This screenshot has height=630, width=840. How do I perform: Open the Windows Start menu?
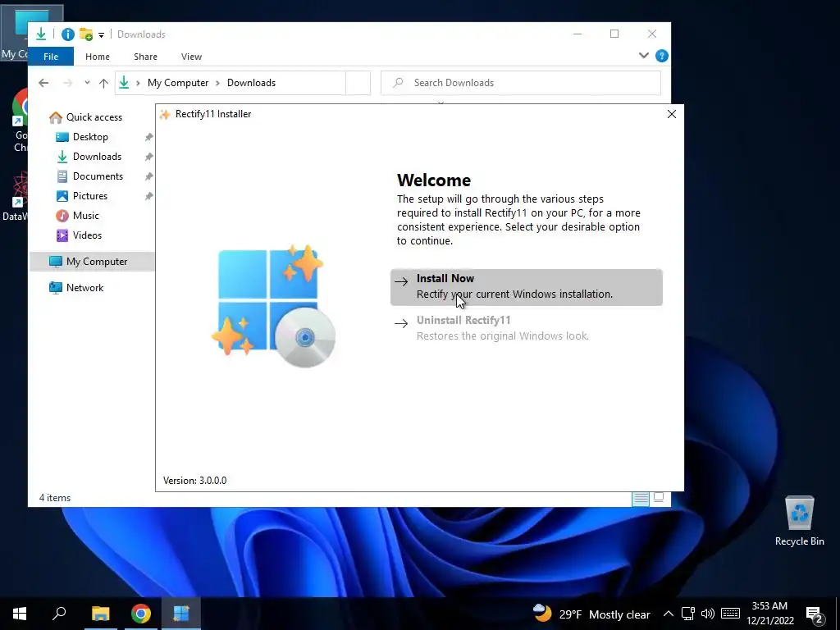[x=20, y=614]
